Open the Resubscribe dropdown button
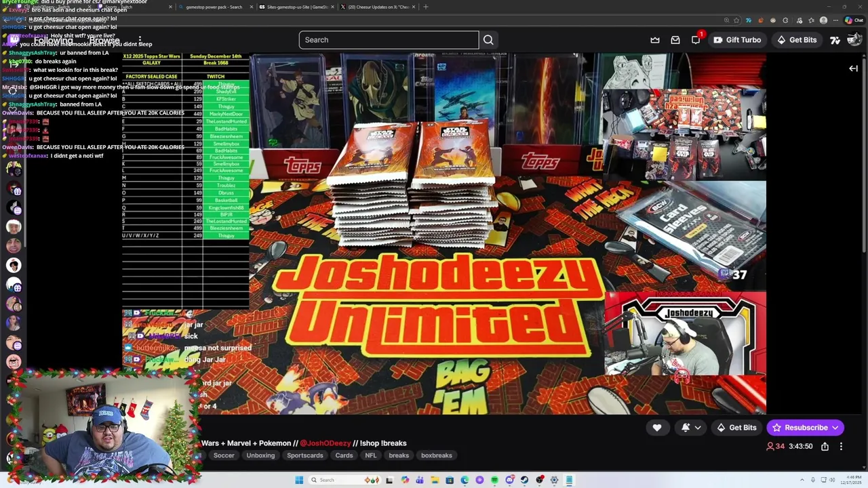Viewport: 868px width, 488px height. (x=806, y=428)
